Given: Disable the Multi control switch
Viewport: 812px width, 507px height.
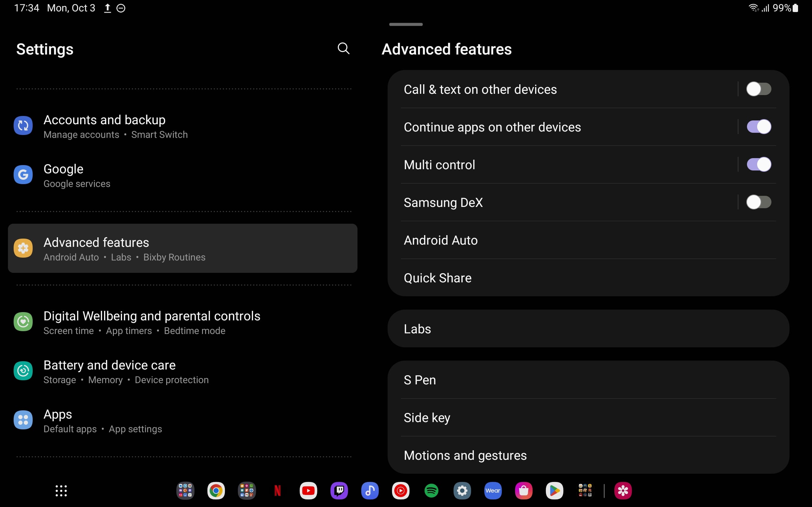Looking at the screenshot, I should 758,165.
